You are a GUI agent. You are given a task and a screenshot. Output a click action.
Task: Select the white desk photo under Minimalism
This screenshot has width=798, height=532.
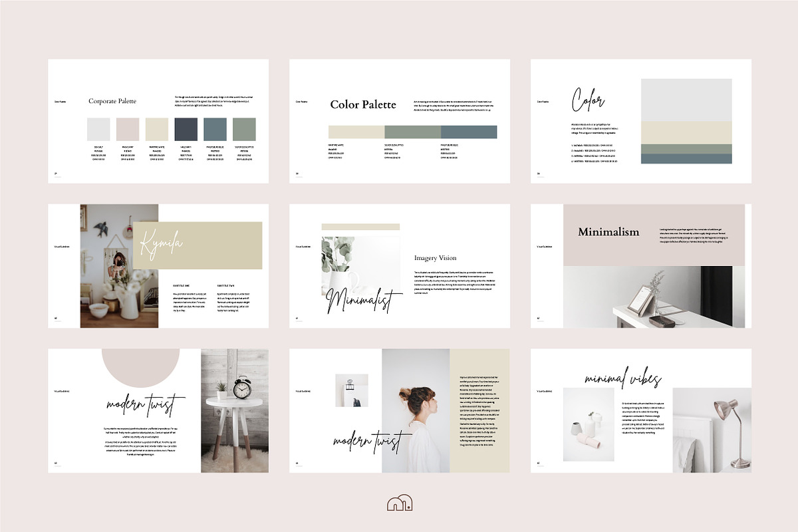(654, 297)
